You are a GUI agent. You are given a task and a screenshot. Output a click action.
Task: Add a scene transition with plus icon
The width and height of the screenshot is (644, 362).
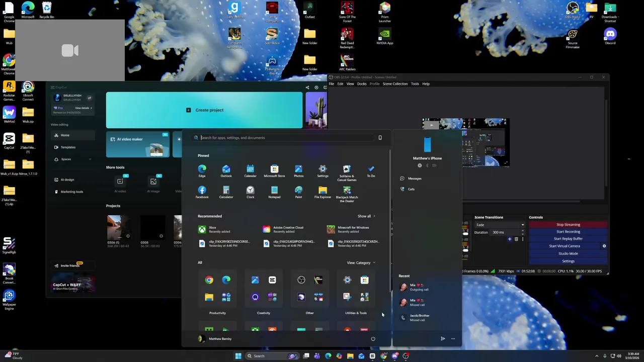pyautogui.click(x=510, y=239)
